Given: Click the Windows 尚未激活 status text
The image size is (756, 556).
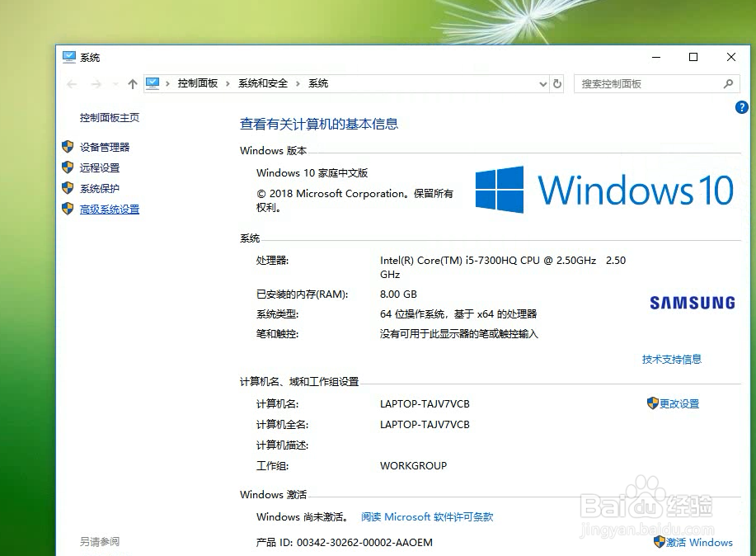Looking at the screenshot, I should tap(303, 517).
